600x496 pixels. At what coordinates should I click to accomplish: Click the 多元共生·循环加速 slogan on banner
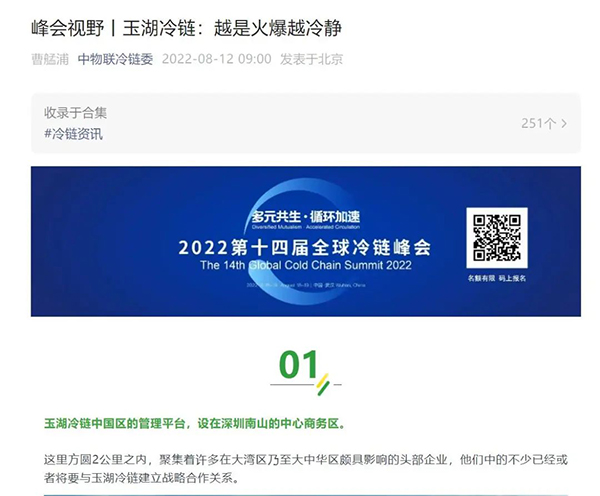[306, 217]
